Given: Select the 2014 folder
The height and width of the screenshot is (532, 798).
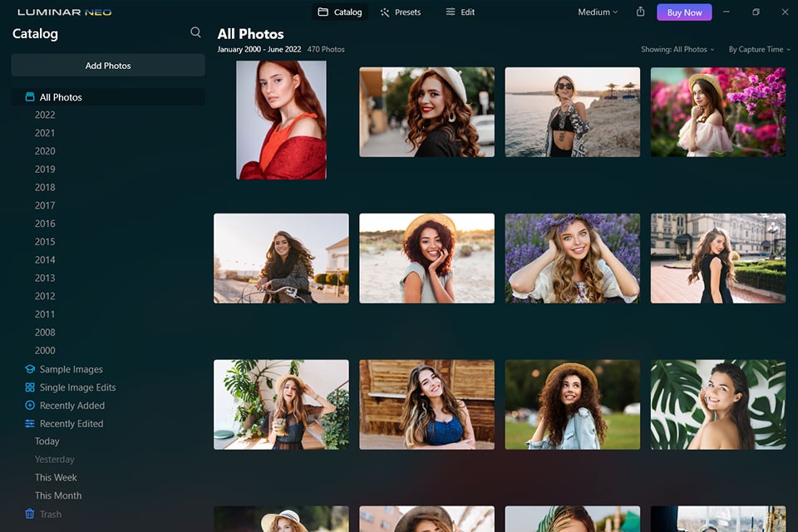Looking at the screenshot, I should pyautogui.click(x=45, y=259).
